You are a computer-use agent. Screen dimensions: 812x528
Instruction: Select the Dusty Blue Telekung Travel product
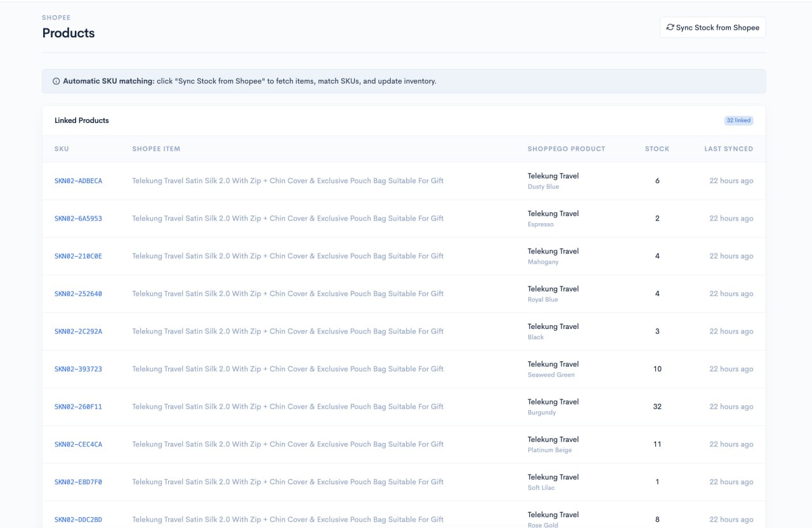[553, 181]
